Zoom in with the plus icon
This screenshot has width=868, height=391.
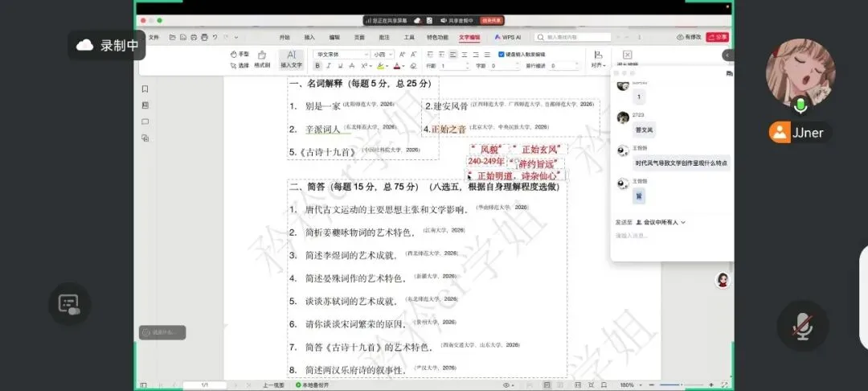pos(711,385)
